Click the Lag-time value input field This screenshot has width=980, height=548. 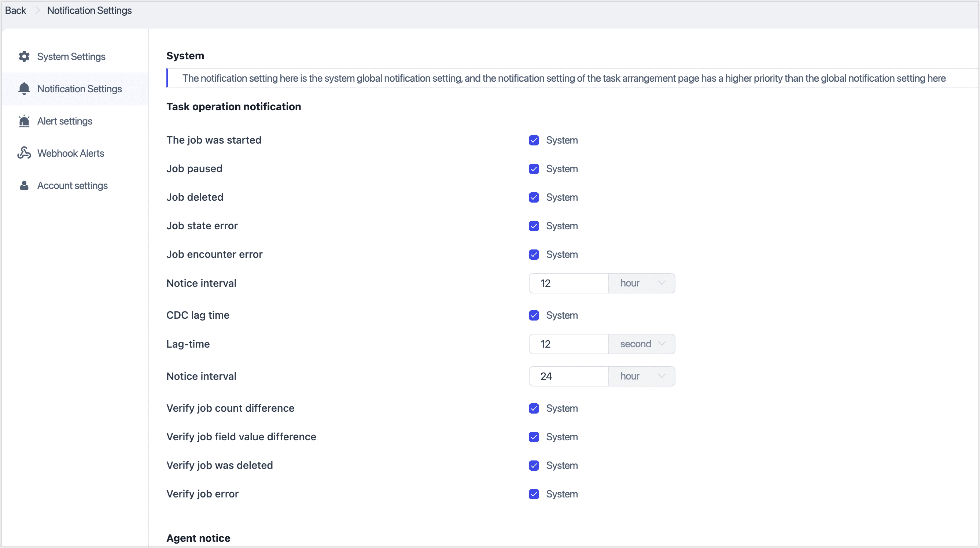(x=568, y=344)
